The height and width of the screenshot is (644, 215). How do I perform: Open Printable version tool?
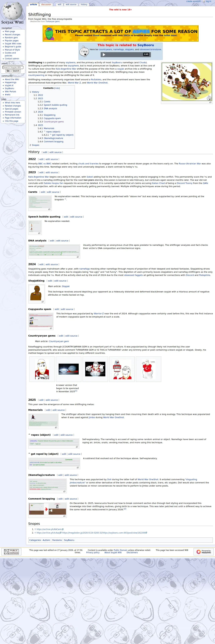tap(13, 112)
